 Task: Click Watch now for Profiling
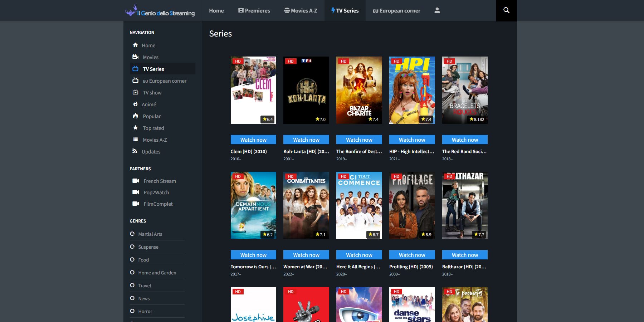(x=412, y=255)
